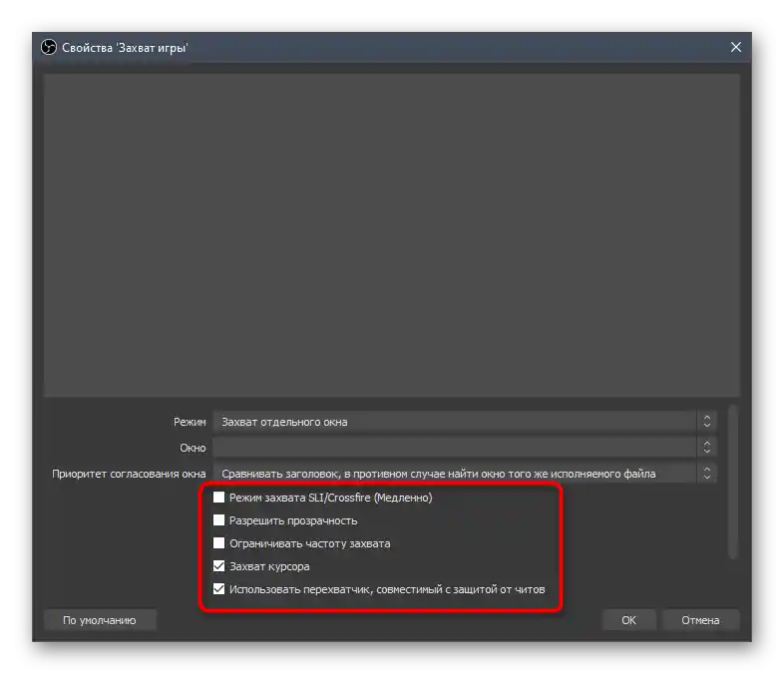
Task: Confirm with the OK button
Action: coord(628,620)
